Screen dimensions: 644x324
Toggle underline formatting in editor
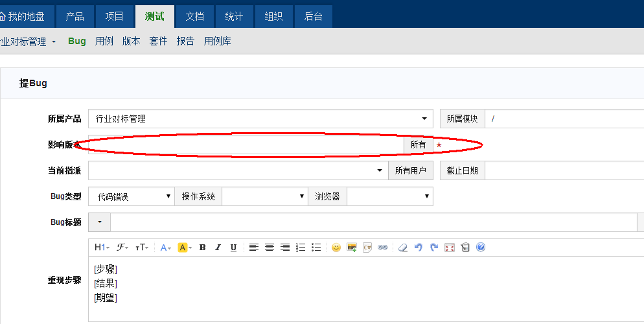click(x=233, y=247)
